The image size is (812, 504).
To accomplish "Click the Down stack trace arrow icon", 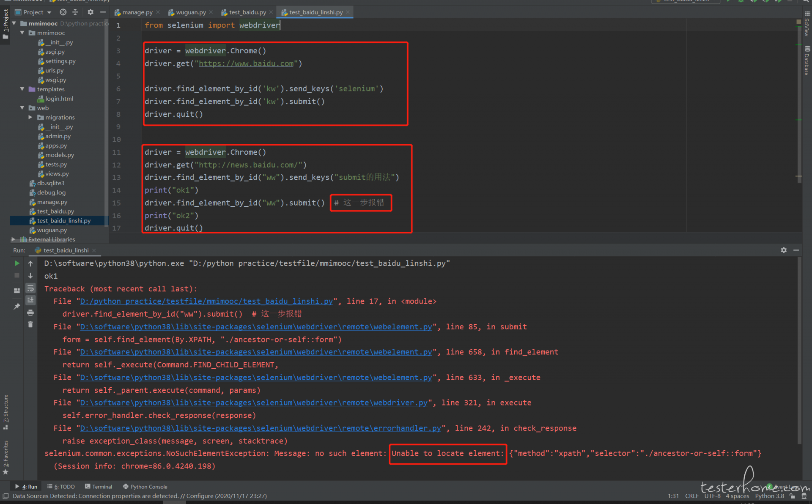I will click(x=30, y=276).
